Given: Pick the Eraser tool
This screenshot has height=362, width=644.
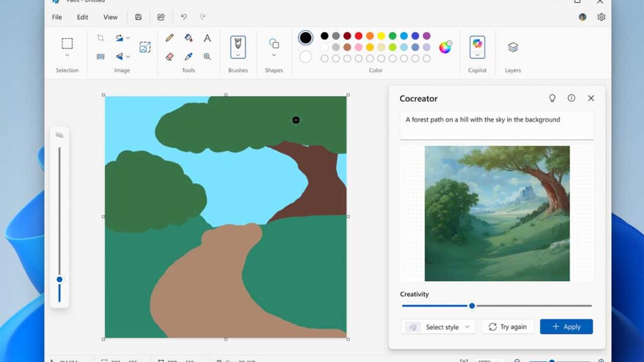Looking at the screenshot, I should [x=169, y=57].
